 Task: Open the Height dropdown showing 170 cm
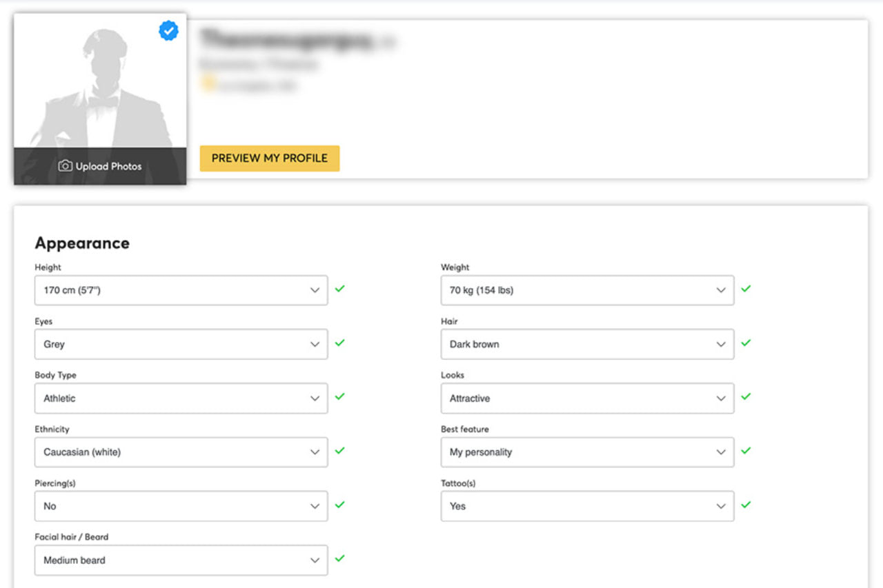point(181,290)
